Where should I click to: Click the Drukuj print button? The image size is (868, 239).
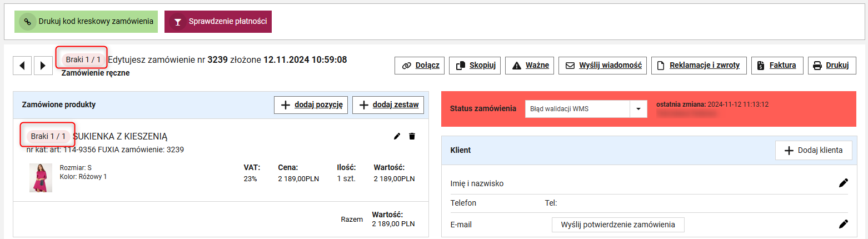click(x=830, y=65)
